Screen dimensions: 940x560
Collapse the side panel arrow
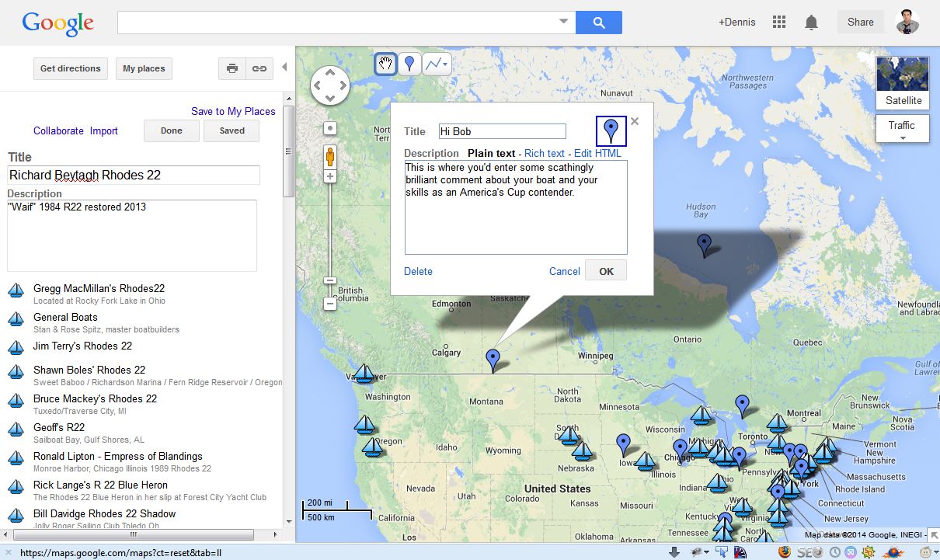click(x=284, y=67)
